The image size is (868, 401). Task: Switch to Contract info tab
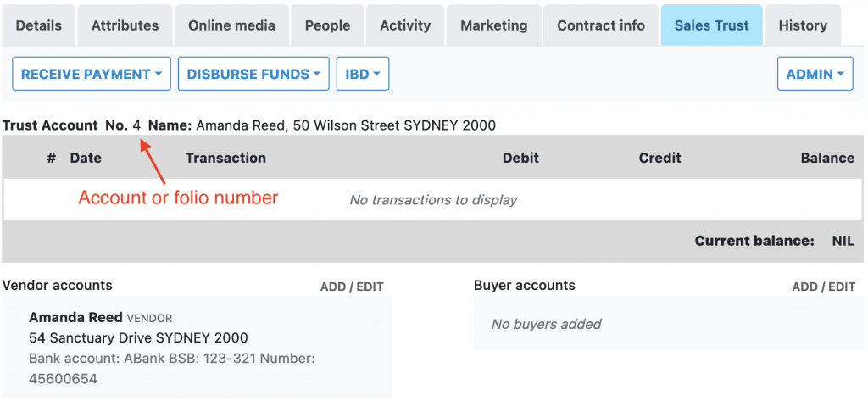point(601,25)
